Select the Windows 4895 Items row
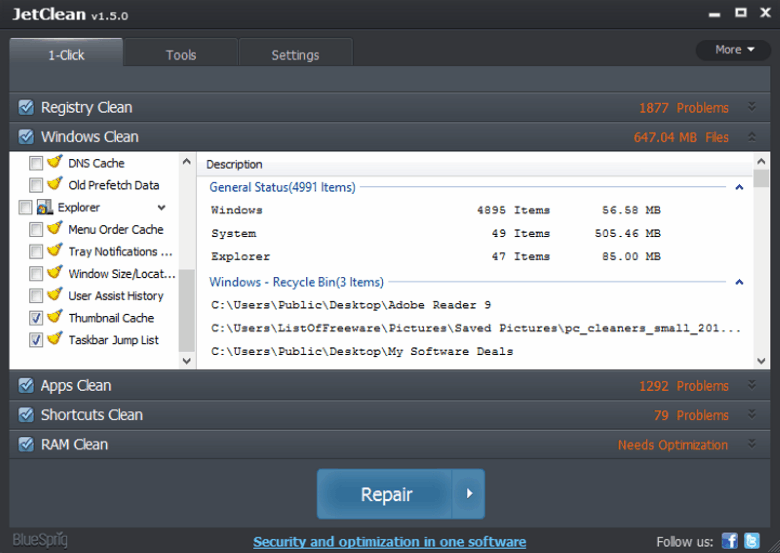Screen dimensions: 780x553 [436, 210]
